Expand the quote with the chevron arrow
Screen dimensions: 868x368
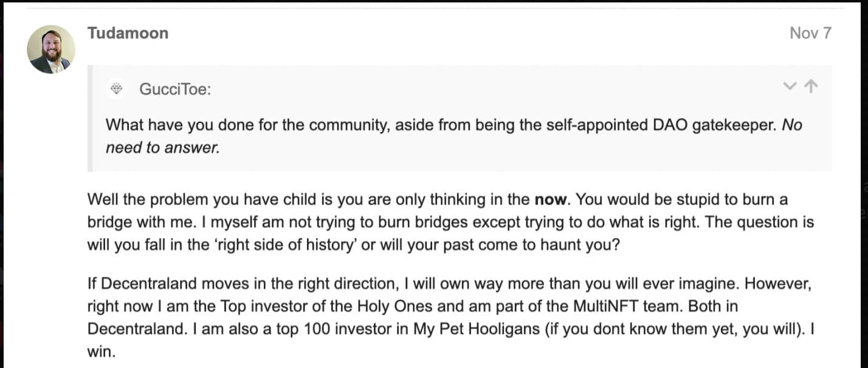click(789, 86)
